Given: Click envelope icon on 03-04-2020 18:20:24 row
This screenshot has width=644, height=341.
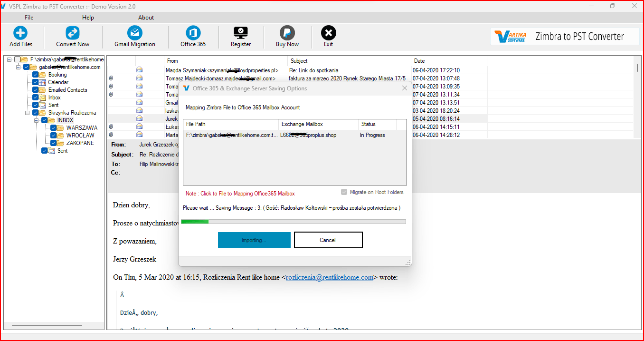Looking at the screenshot, I should point(140,110).
